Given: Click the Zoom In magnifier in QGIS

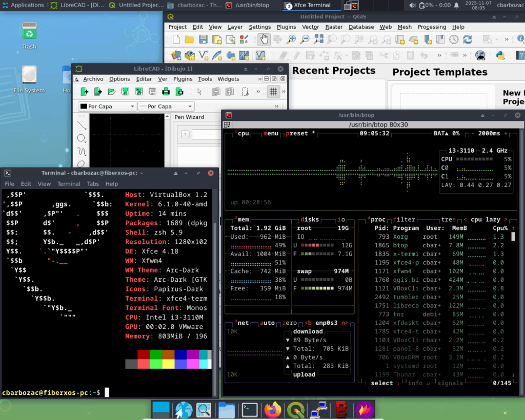Looking at the screenshot, I should [x=291, y=39].
